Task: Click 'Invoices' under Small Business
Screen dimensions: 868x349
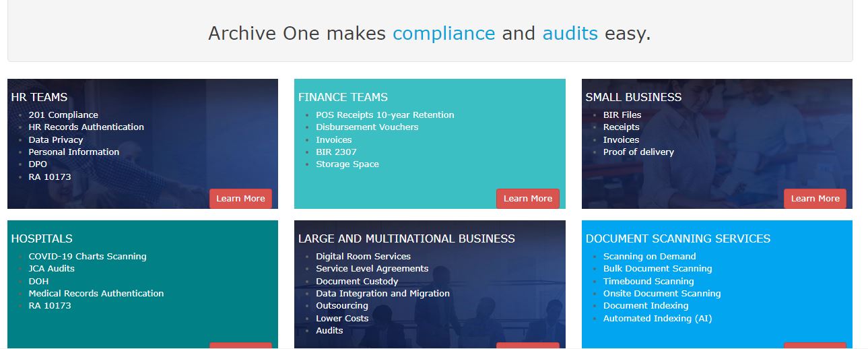Action: point(622,140)
